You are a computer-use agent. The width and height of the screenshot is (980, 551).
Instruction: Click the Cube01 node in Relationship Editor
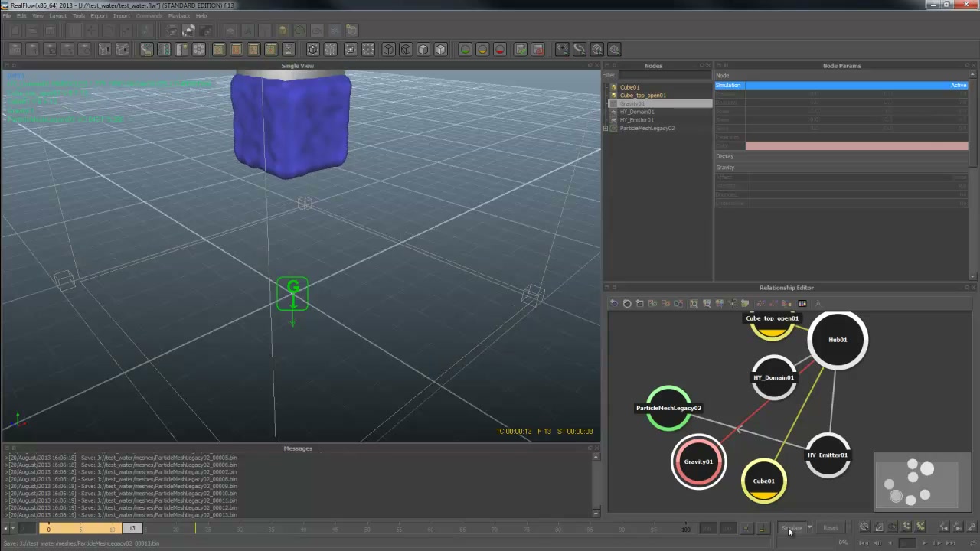coord(763,481)
